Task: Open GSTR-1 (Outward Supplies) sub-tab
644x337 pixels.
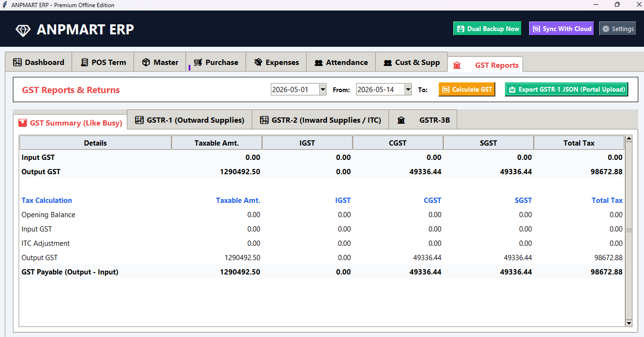Action: 190,120
